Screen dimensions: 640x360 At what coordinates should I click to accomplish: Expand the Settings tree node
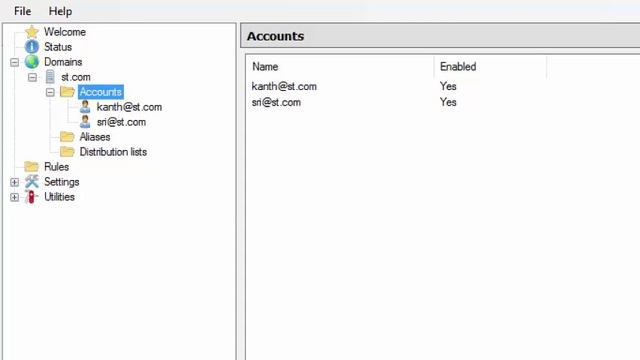tap(14, 182)
